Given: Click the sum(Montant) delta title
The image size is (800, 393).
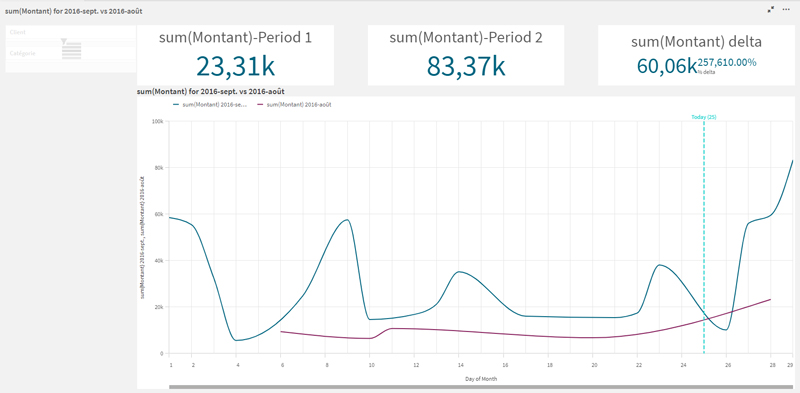Looking at the screenshot, I should [696, 42].
